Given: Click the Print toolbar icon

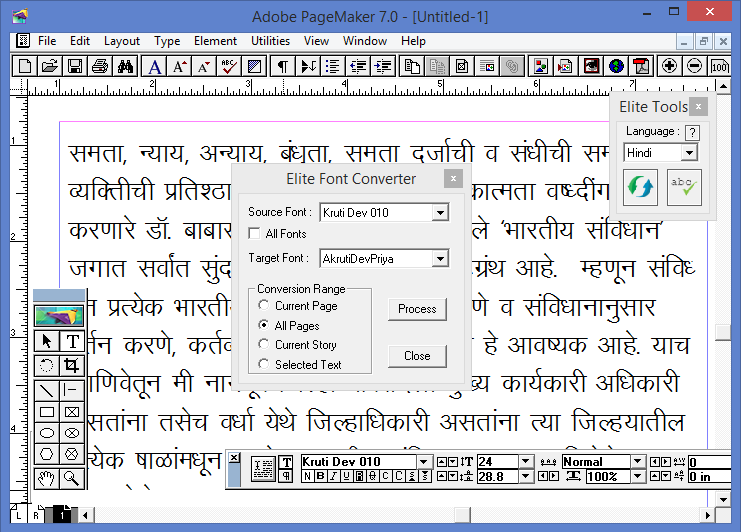Looking at the screenshot, I should point(100,67).
